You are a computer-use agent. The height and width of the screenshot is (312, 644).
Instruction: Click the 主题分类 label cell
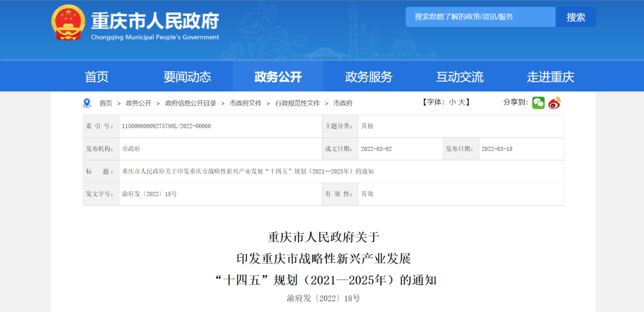pyautogui.click(x=340, y=126)
